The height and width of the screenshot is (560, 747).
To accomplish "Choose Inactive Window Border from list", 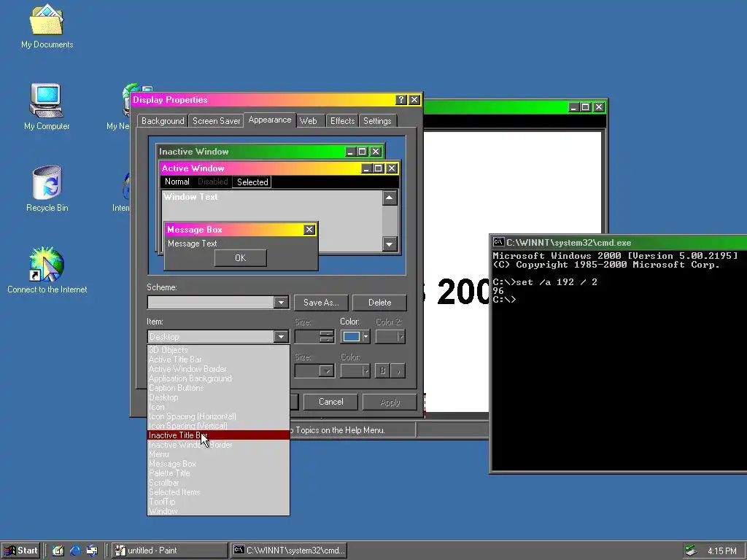I will pyautogui.click(x=218, y=445).
